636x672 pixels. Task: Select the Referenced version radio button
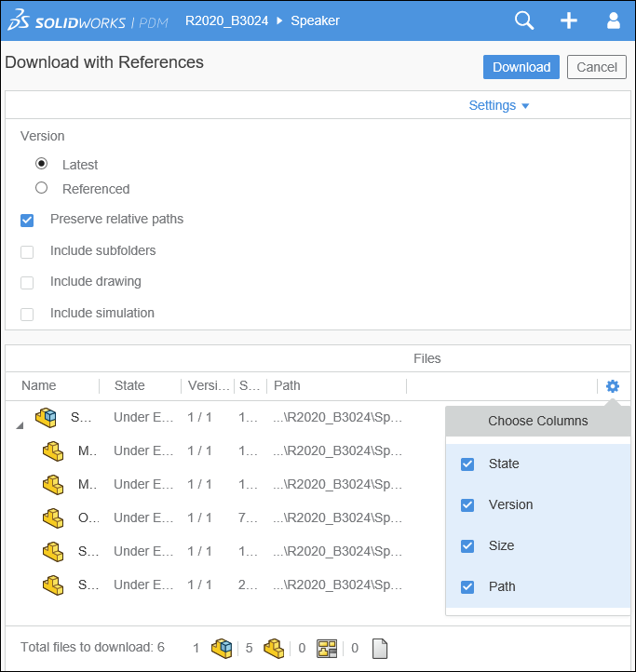pyautogui.click(x=41, y=188)
